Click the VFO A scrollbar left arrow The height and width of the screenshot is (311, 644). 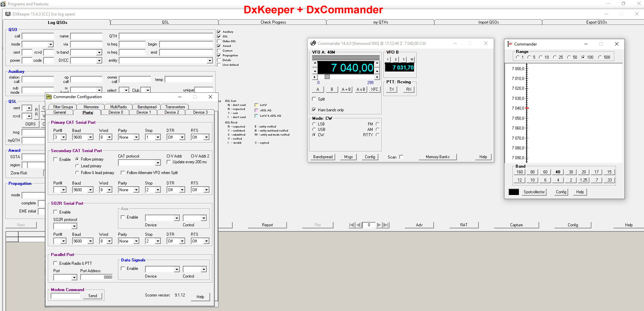point(315,77)
